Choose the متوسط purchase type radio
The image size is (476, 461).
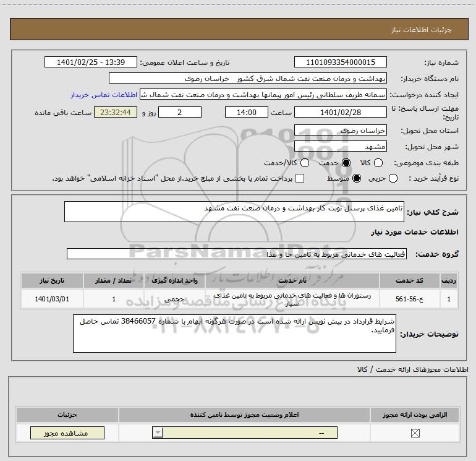(357, 178)
